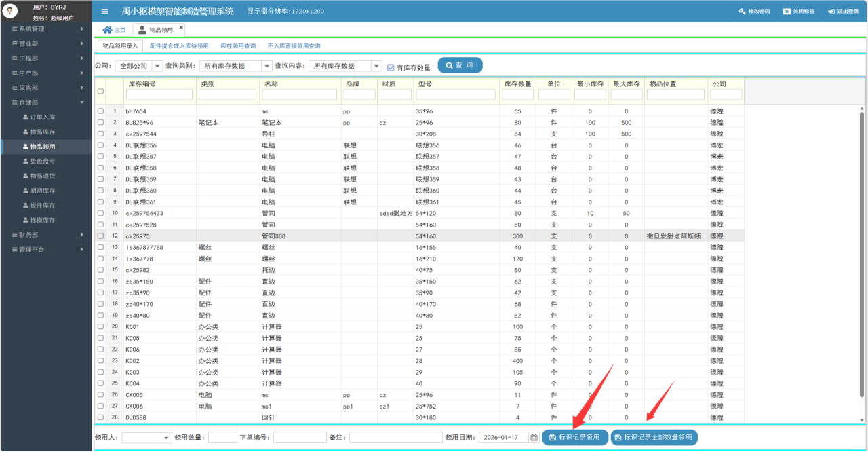The image size is (868, 452).
Task: Click the user avatar icon top-left
Action: tap(11, 12)
